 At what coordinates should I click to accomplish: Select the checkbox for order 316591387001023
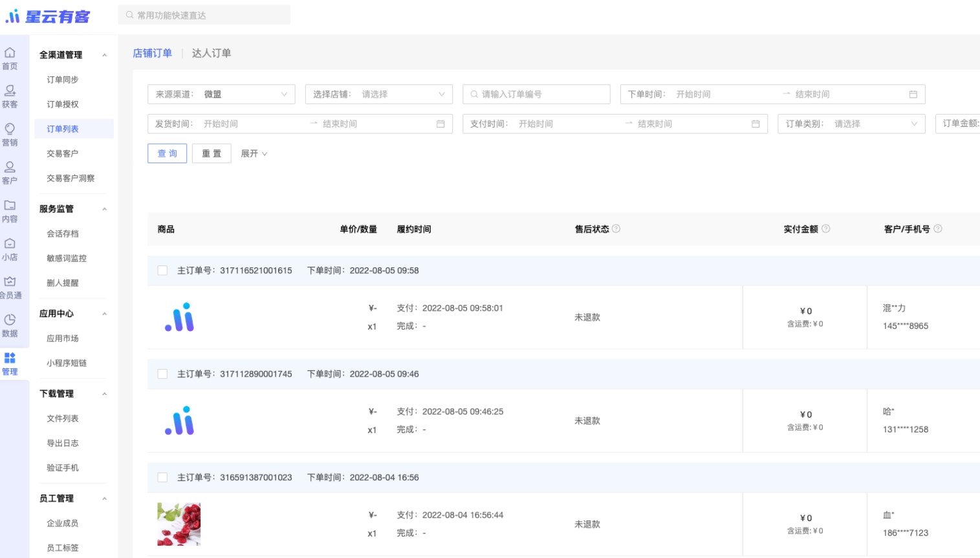pos(162,478)
